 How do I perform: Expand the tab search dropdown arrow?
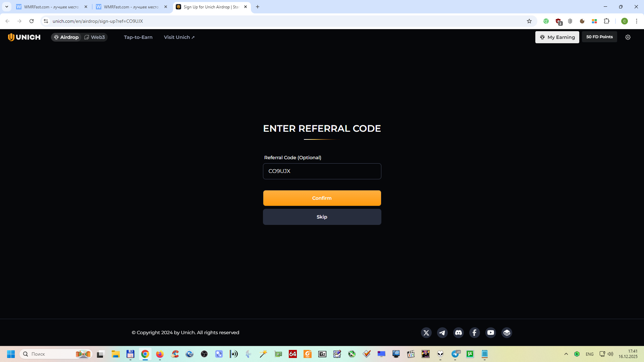(6, 7)
